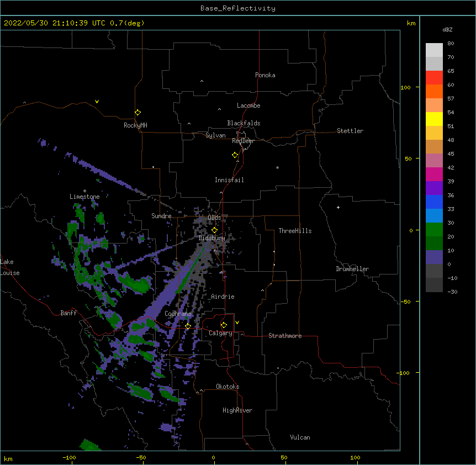Viewport: 476px width, 465px height.
Task: Click the RockyMH town label
Action: point(135,125)
